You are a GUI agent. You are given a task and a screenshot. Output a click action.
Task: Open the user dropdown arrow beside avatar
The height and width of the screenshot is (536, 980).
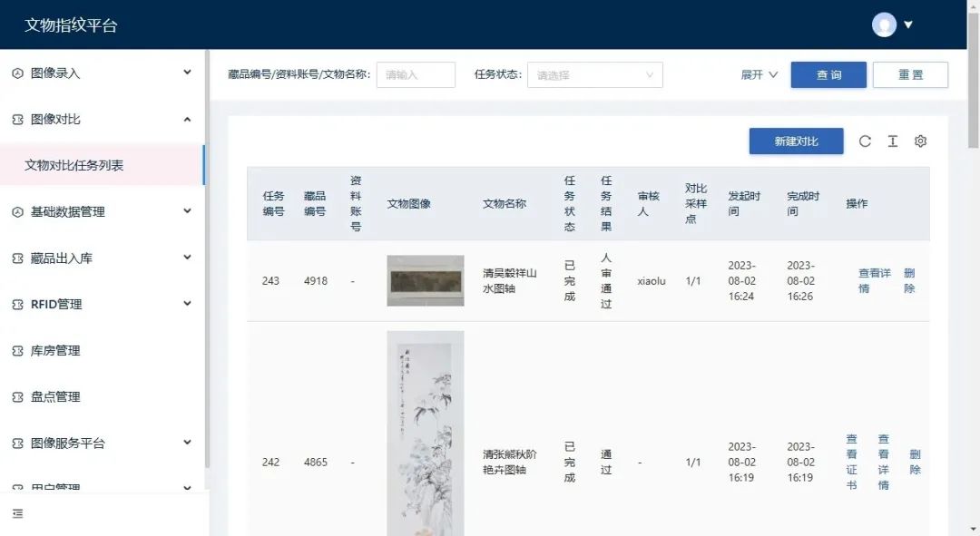click(908, 25)
